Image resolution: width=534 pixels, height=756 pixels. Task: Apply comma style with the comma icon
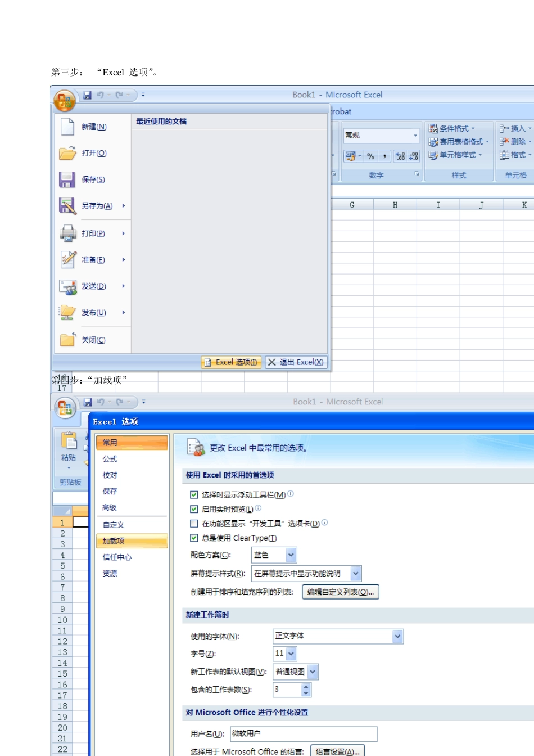pyautogui.click(x=384, y=156)
